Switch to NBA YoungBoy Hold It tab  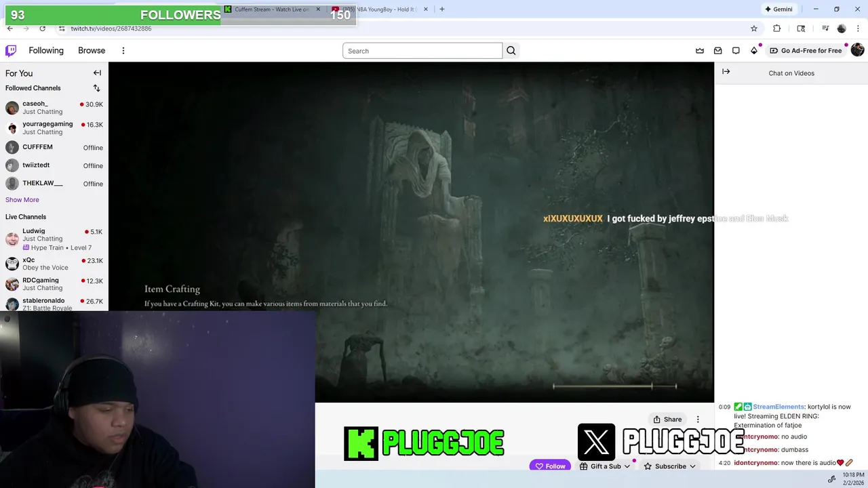click(x=380, y=9)
